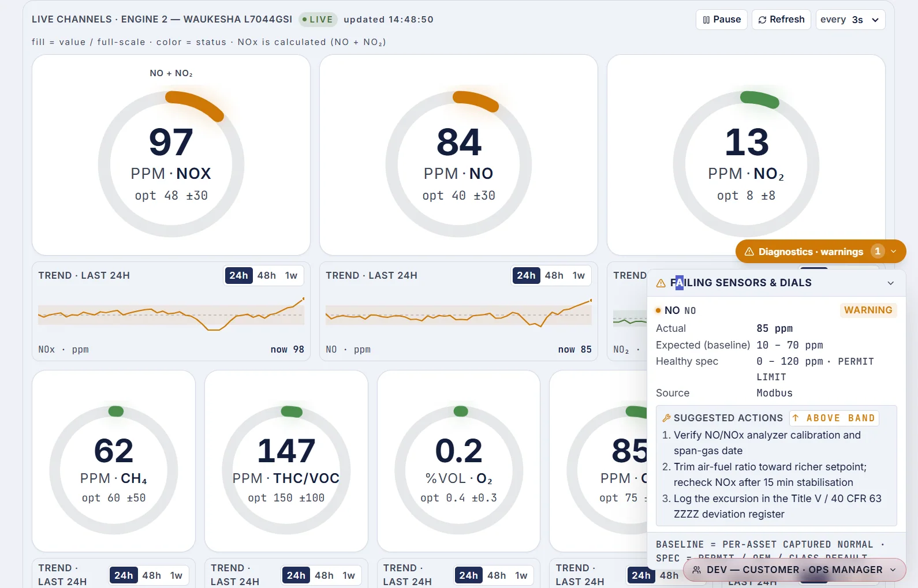
Task: Click the NOx trend sparkline chart
Action: (171, 314)
